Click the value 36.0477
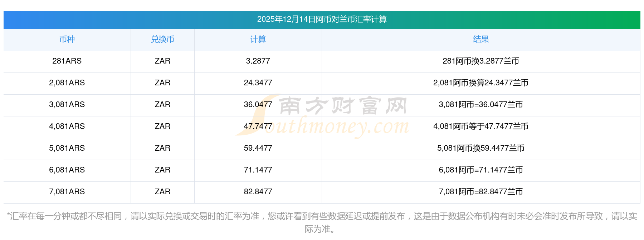Viewport: 644px width, 240px height. tap(258, 105)
